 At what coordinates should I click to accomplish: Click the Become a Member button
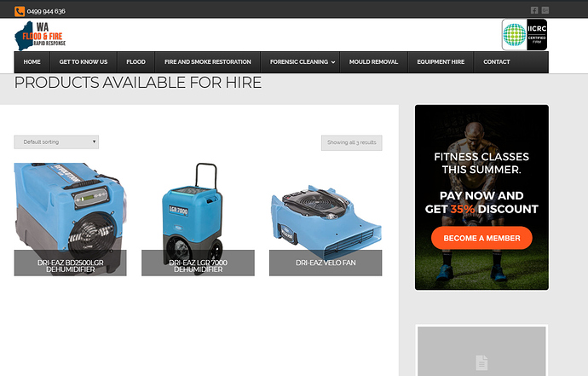[x=481, y=238]
